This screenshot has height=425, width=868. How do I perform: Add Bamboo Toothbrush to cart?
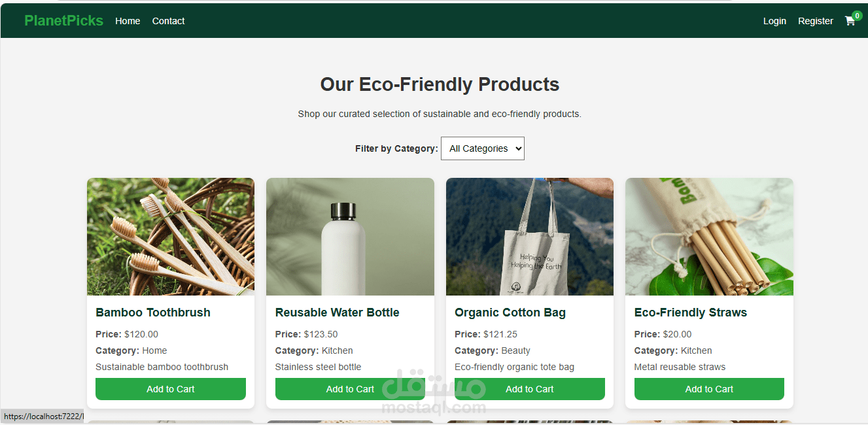click(171, 389)
